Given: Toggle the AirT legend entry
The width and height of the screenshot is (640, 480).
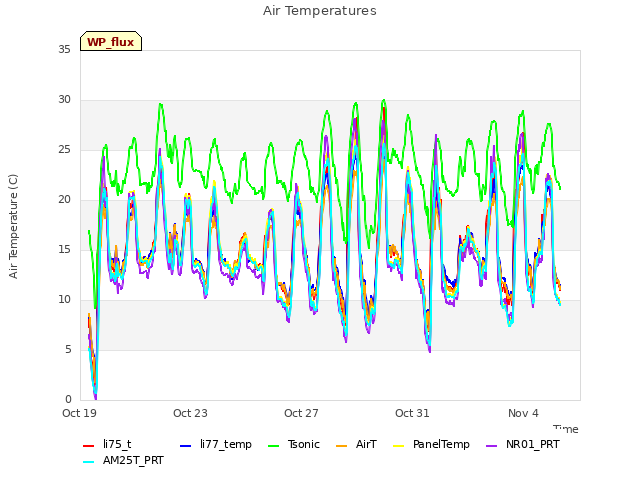Looking at the screenshot, I should (x=356, y=444).
